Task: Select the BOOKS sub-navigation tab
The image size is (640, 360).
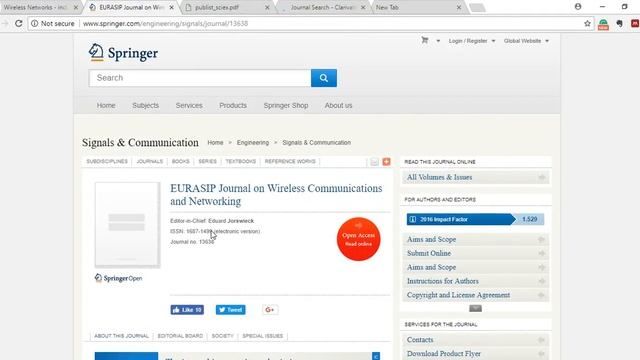Action: click(x=180, y=162)
